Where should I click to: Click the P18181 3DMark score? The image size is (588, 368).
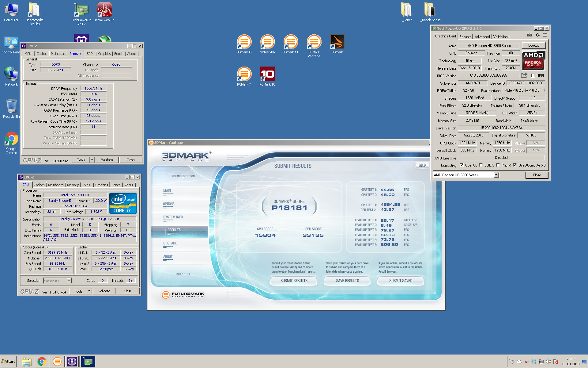[289, 208]
